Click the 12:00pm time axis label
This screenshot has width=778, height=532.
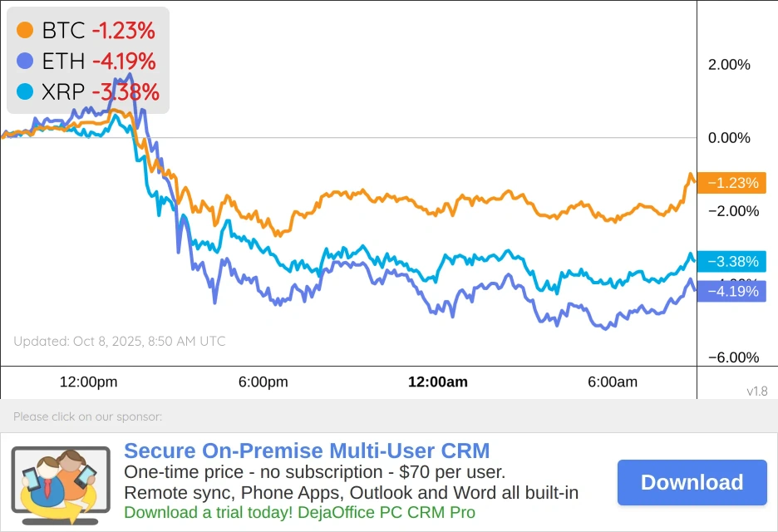tap(88, 382)
